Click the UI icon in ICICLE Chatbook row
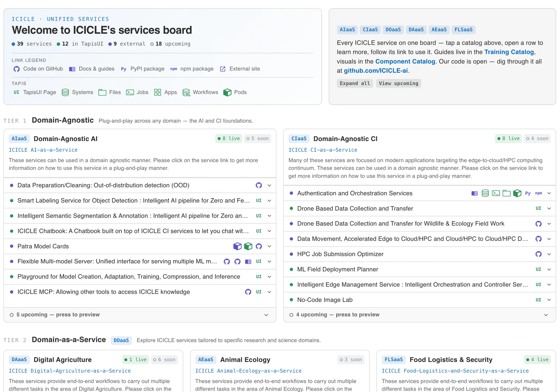The height and width of the screenshot is (392, 560). click(259, 231)
